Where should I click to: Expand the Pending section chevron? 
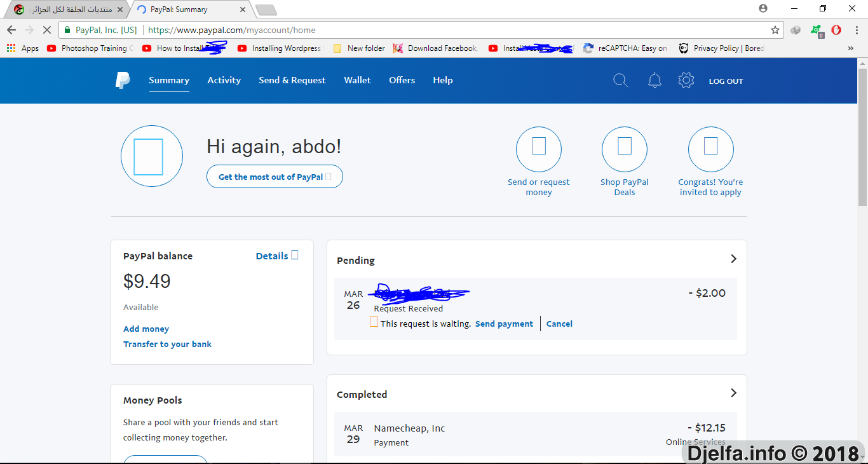733,259
